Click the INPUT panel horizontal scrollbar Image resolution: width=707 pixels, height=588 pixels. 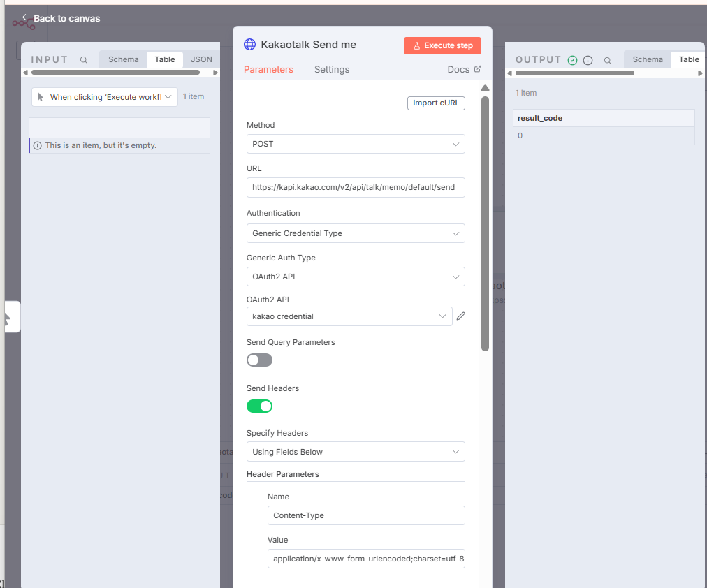pyautogui.click(x=115, y=72)
